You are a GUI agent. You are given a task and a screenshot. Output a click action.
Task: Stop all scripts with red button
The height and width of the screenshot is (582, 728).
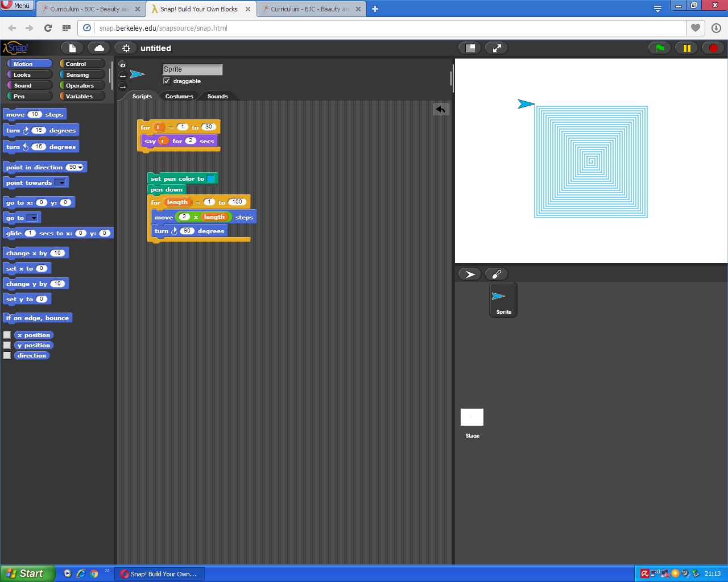coord(713,48)
